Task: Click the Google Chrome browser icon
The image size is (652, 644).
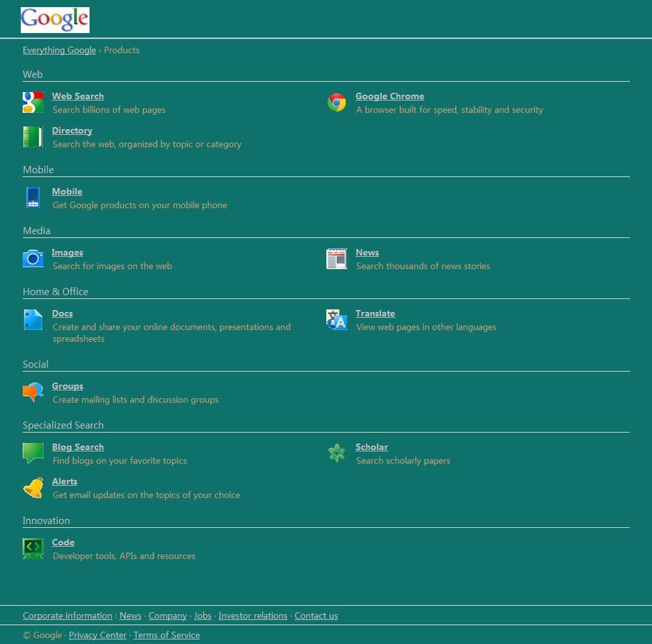Action: (x=337, y=102)
